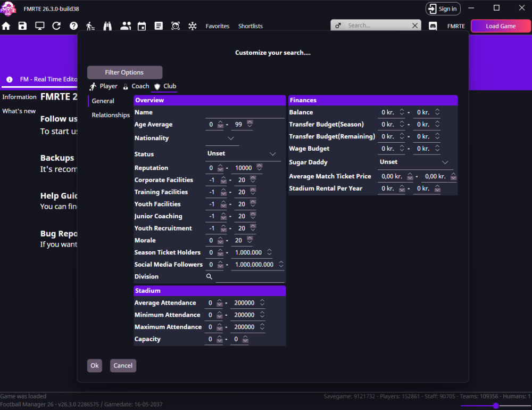Click the gender icon in search box
The image size is (532, 410).
pos(338,26)
